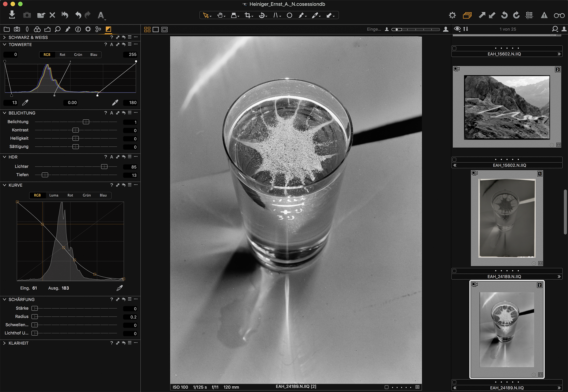This screenshot has height=392, width=568.
Task: Select the mountain road thumbnail image
Action: coord(507,107)
